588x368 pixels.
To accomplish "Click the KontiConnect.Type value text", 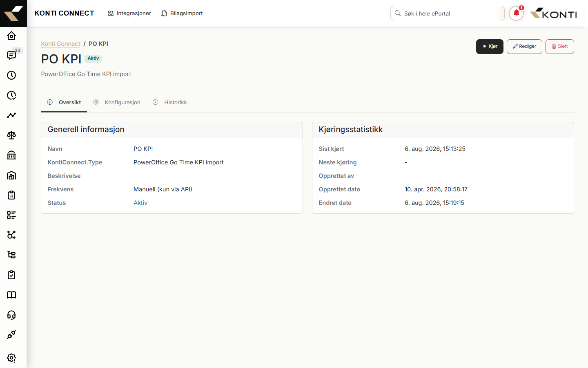I will pos(178,162).
